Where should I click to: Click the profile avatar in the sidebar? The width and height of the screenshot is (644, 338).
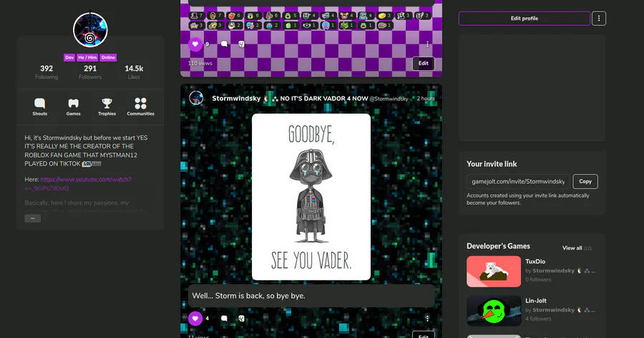tap(90, 29)
